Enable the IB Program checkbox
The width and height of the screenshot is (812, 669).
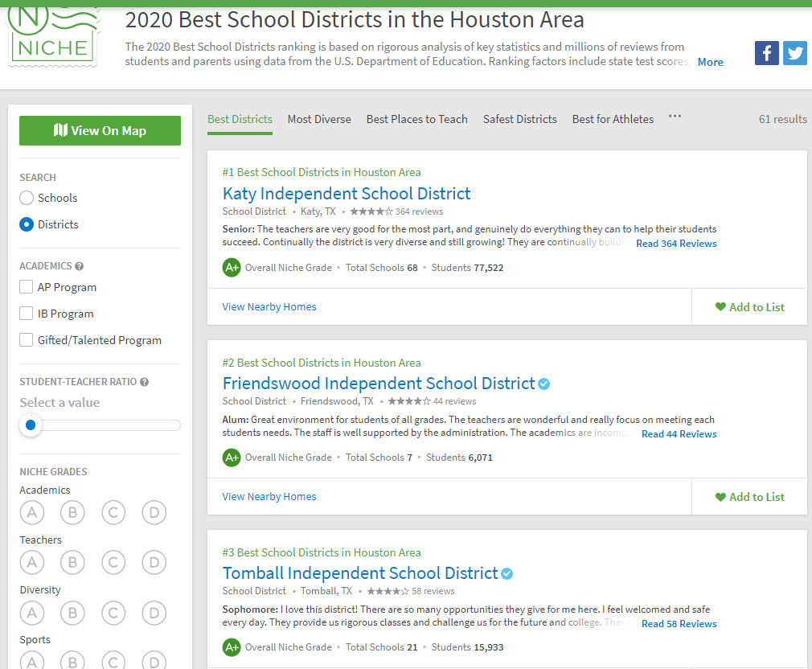(26, 314)
